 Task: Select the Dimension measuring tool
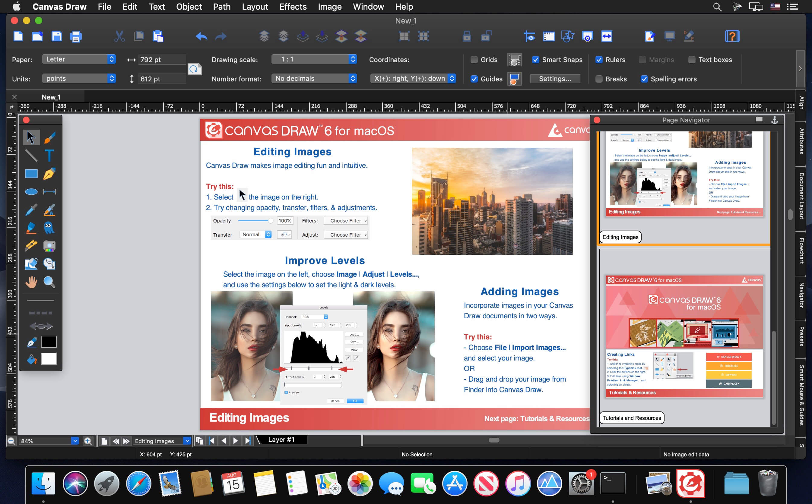(x=49, y=192)
